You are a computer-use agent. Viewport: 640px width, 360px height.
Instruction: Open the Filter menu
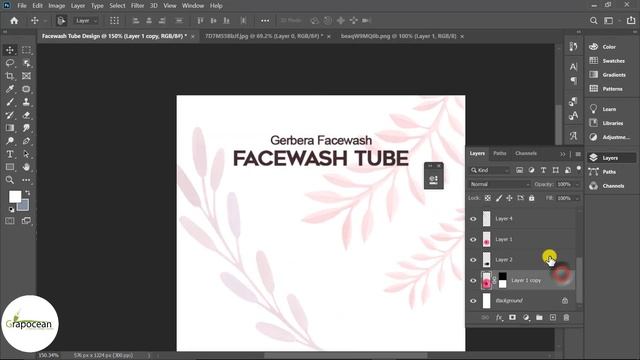point(138,6)
